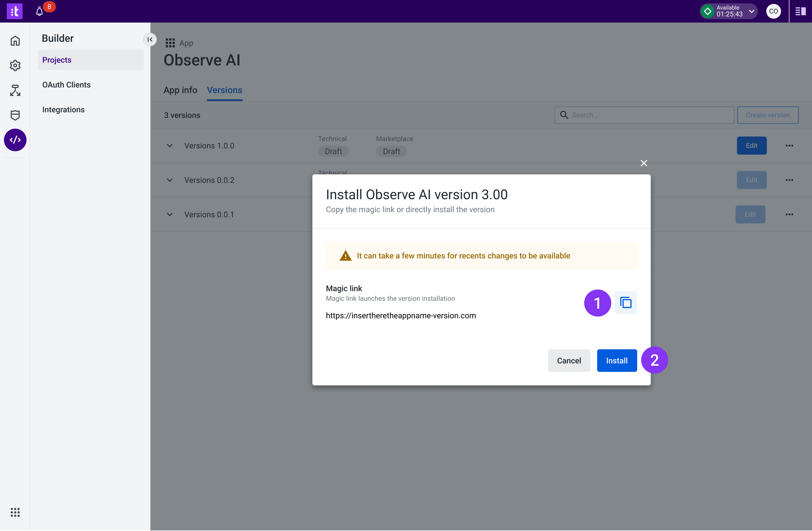812x531 pixels.
Task: Expand Versions 0.0.1 row
Action: tap(169, 215)
